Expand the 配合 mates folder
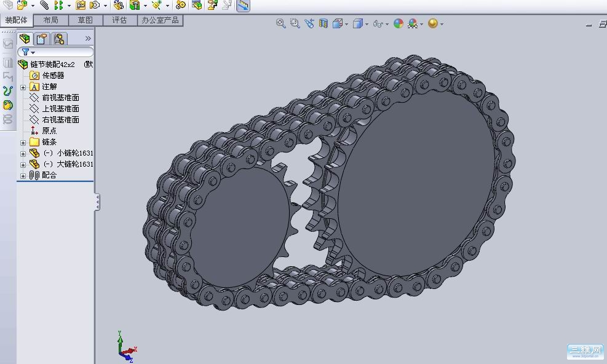 click(x=23, y=176)
